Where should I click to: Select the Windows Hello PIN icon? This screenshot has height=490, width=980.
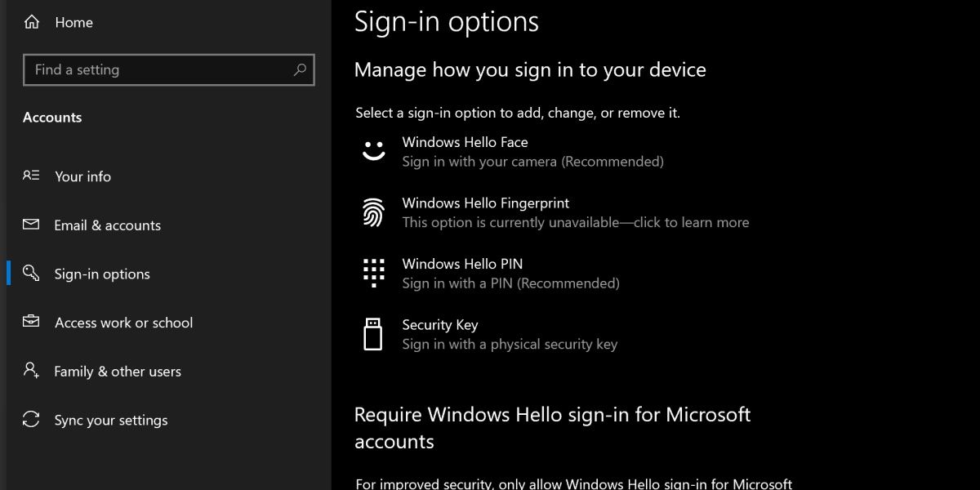coord(373,273)
